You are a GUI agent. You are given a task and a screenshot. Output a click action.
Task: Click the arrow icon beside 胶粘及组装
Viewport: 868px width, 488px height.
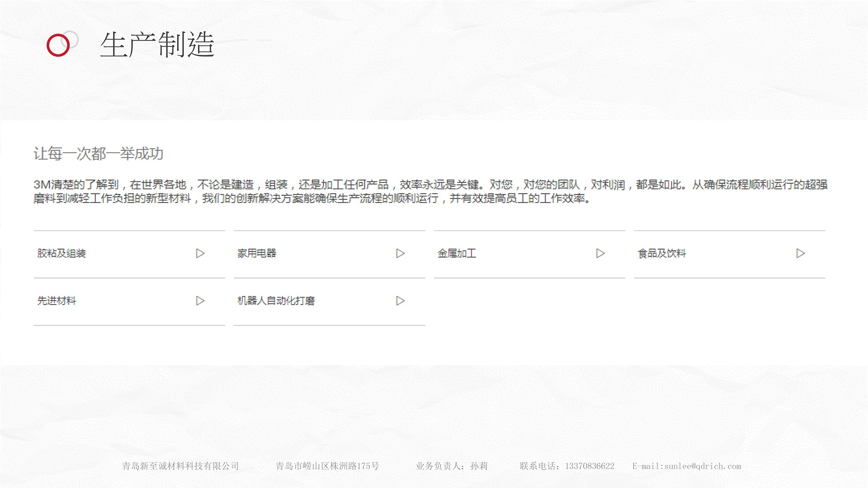pyautogui.click(x=200, y=253)
